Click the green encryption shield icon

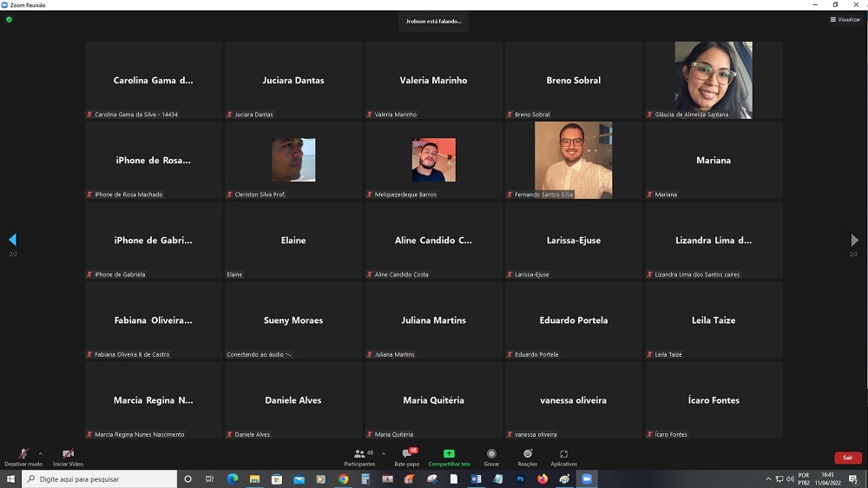pyautogui.click(x=10, y=19)
